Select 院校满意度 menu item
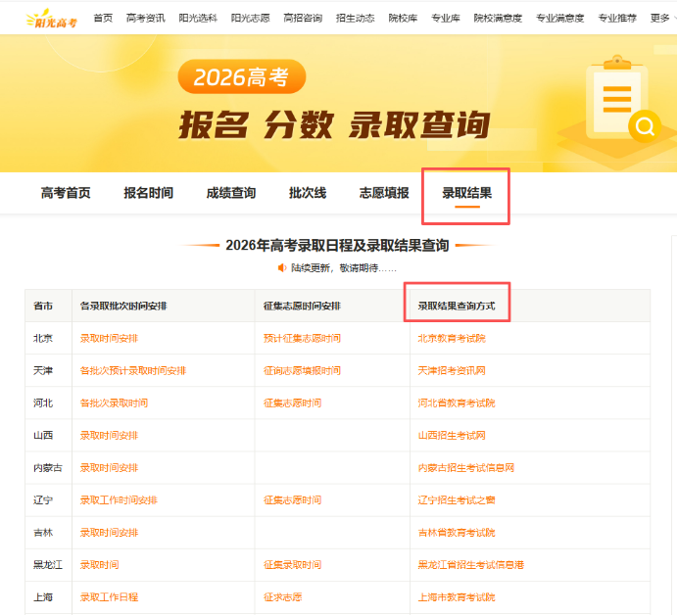 point(498,18)
